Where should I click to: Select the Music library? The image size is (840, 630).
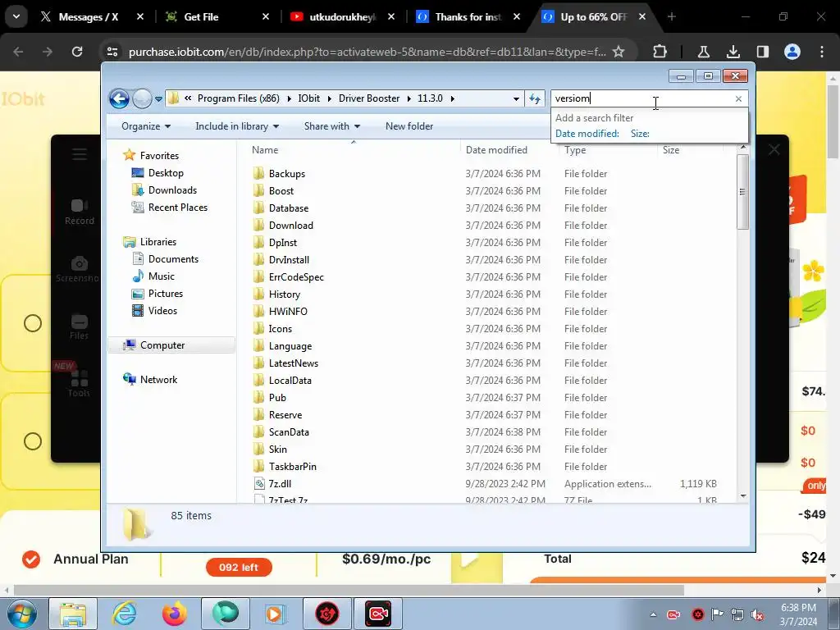coord(162,276)
